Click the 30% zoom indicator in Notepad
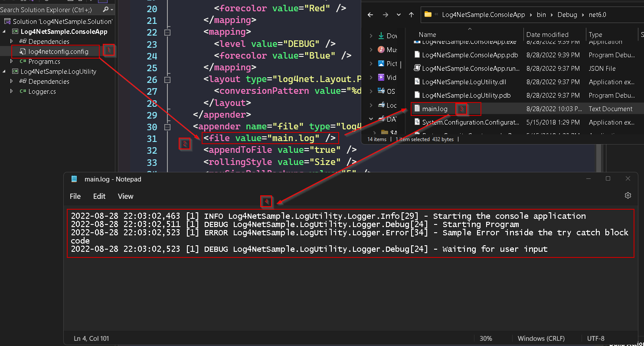 pyautogui.click(x=486, y=338)
